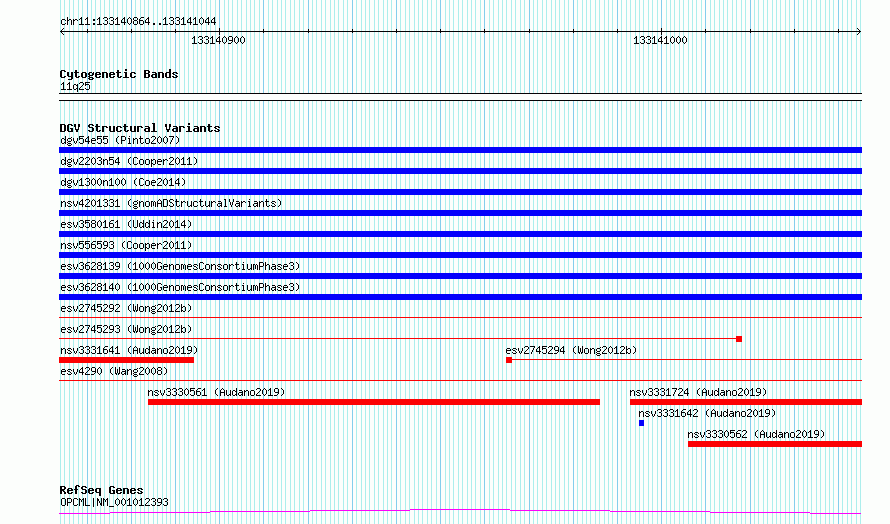Click the blue bar under nsv556593

pos(460,255)
